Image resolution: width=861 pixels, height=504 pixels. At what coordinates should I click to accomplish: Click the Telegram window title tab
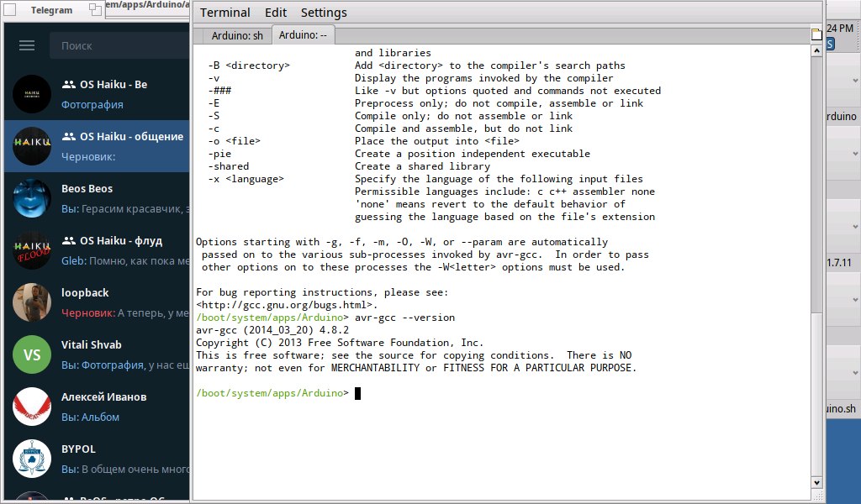[51, 10]
